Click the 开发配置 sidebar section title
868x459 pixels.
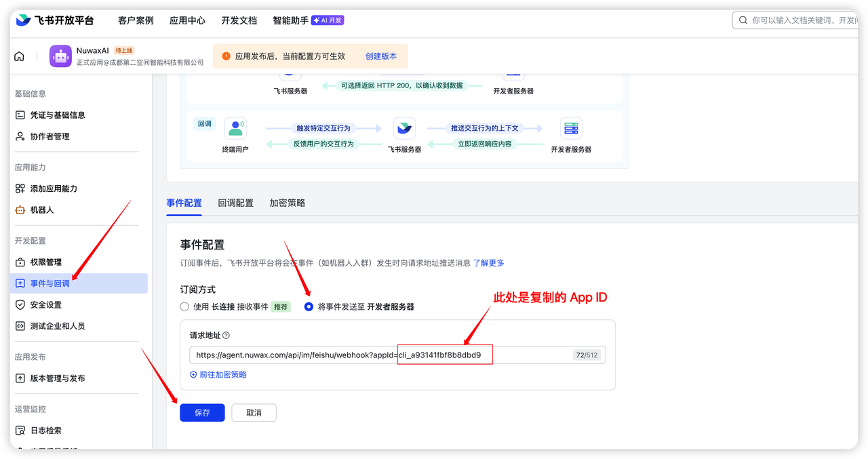[x=31, y=241]
